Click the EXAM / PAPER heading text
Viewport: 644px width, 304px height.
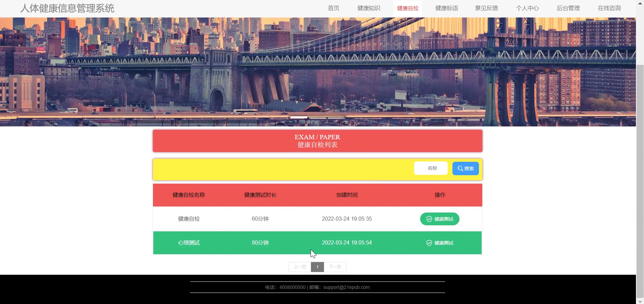[317, 137]
